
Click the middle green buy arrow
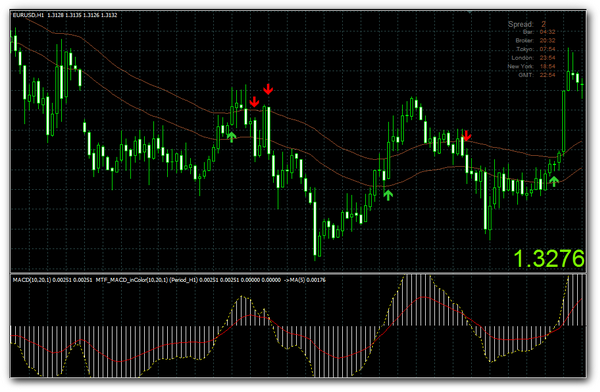(388, 195)
